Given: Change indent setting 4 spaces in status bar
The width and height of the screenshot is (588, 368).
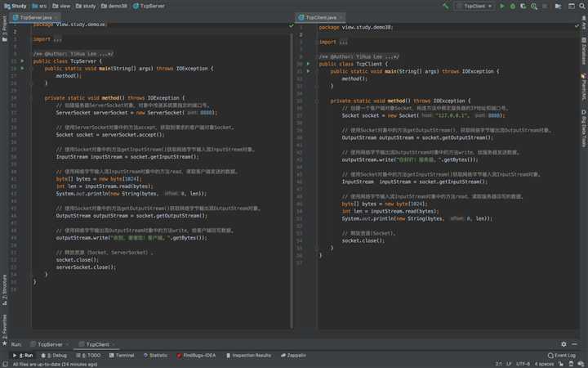Looking at the screenshot, I should click(x=544, y=364).
